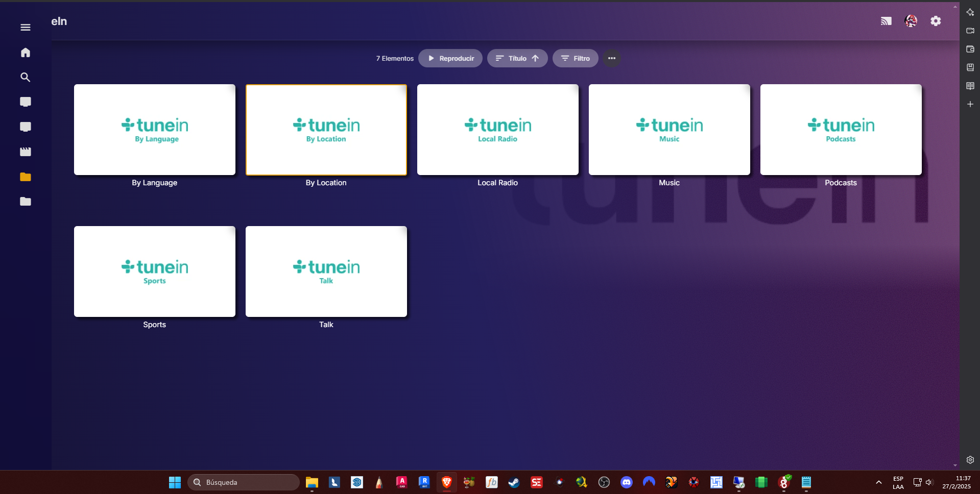Open the volume control in tray
Image resolution: width=980 pixels, height=494 pixels.
click(x=929, y=482)
